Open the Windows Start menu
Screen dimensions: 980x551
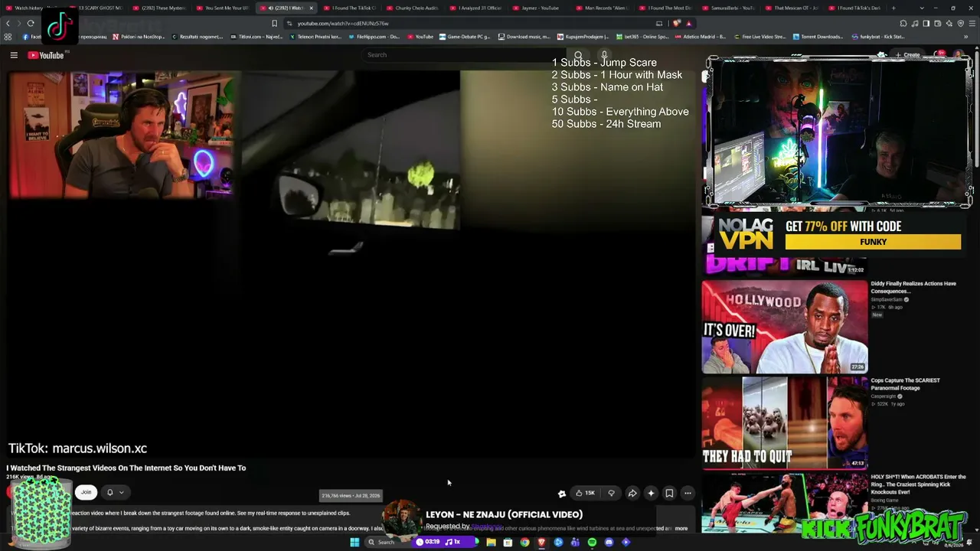coord(354,542)
